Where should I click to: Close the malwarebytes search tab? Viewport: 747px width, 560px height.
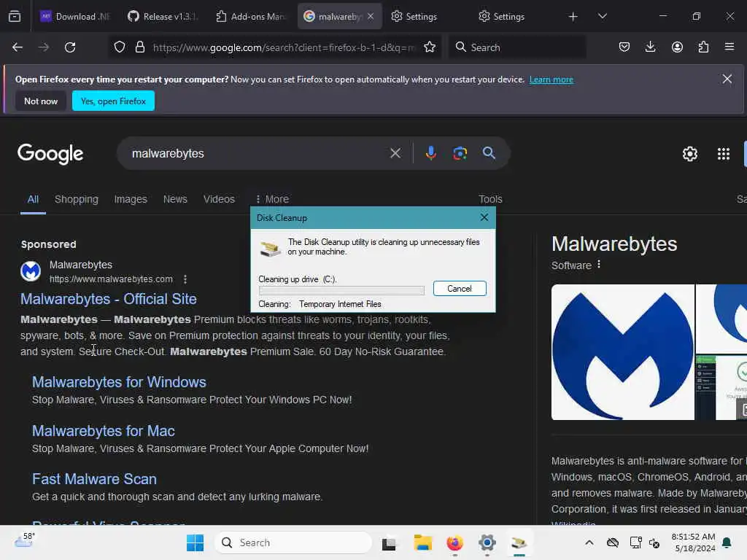pos(371,16)
